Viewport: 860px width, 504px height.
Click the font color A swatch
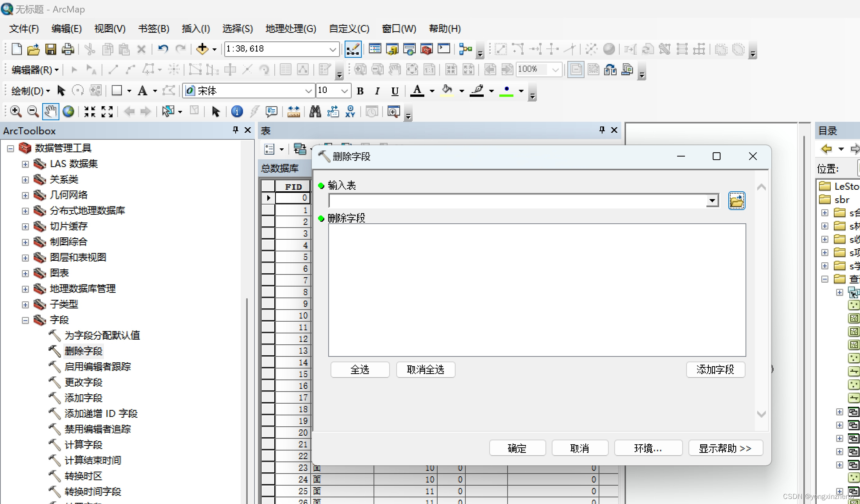(417, 91)
